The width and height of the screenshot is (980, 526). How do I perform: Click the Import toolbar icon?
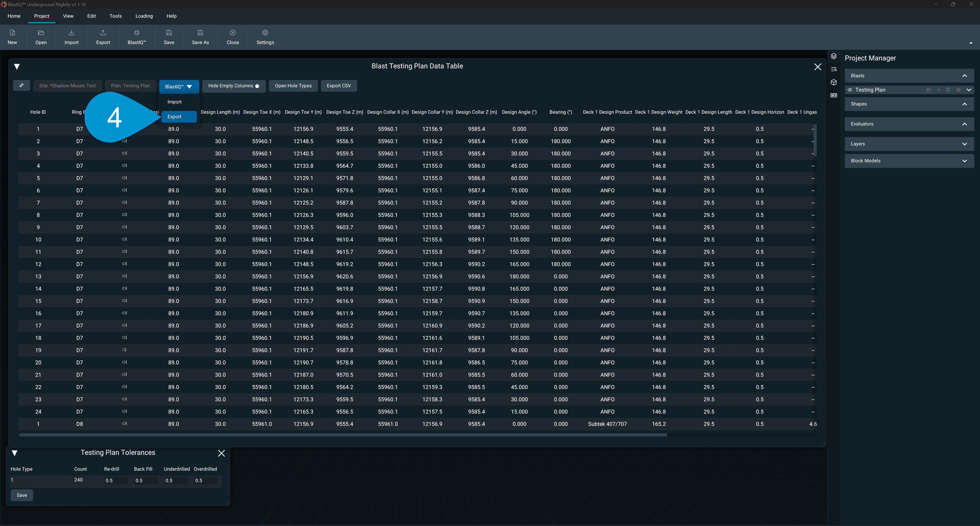71,33
